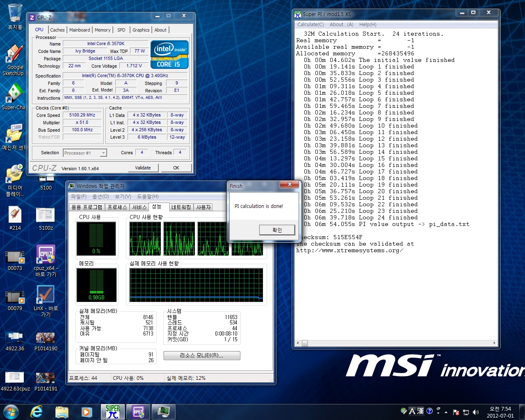
Task: Click the OK button in CPU-Z
Action: [176, 168]
